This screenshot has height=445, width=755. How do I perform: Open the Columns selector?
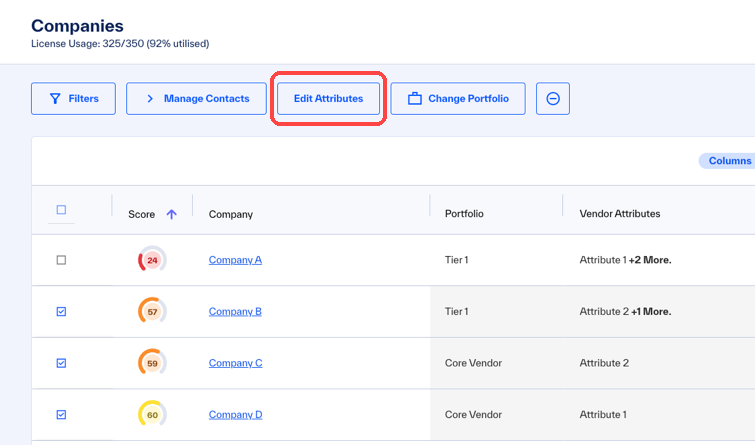click(x=727, y=161)
